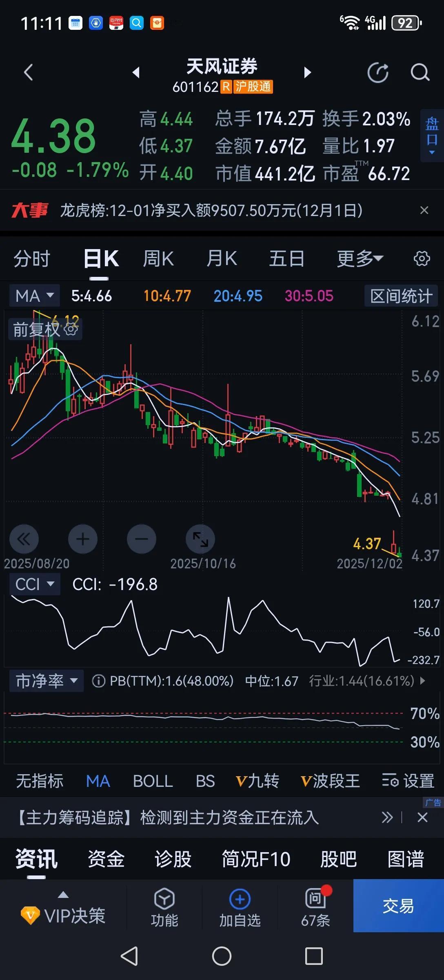Image resolution: width=444 pixels, height=980 pixels.
Task: Expand ad with double chevron icon
Action: [387, 817]
